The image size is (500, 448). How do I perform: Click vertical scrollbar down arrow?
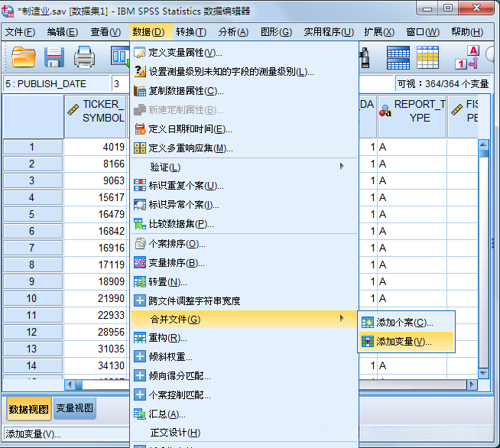click(x=483, y=373)
